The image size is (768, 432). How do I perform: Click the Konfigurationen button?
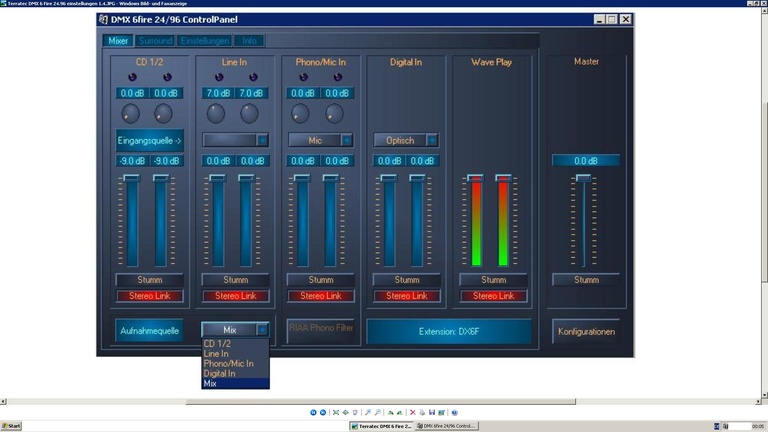pos(586,331)
